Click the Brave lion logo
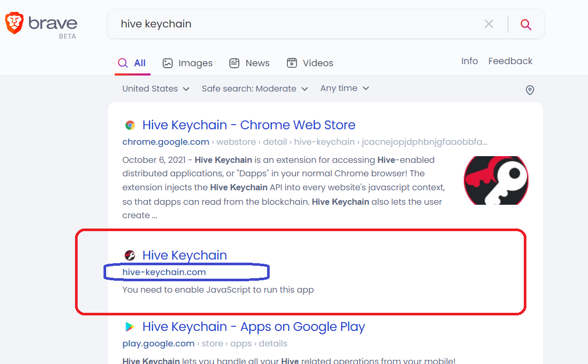Image resolution: width=588 pixels, height=364 pixels. [14, 23]
